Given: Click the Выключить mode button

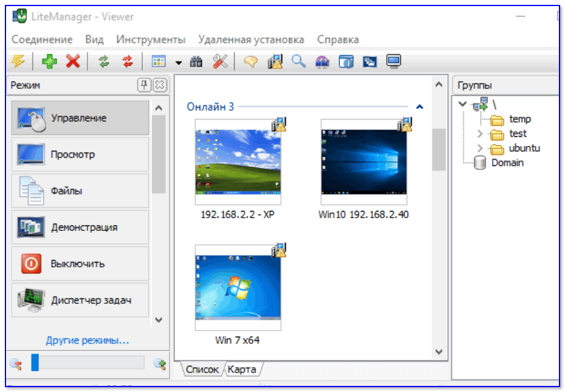Looking at the screenshot, I should [x=80, y=264].
